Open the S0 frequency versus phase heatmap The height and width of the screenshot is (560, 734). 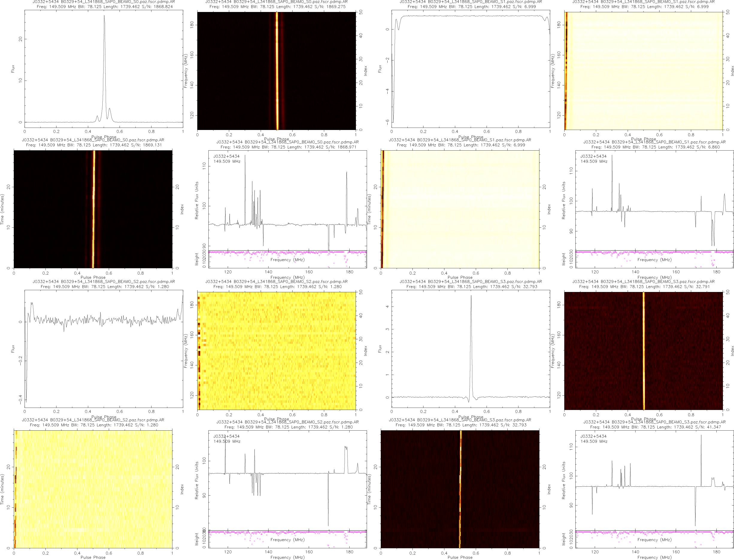pos(276,71)
